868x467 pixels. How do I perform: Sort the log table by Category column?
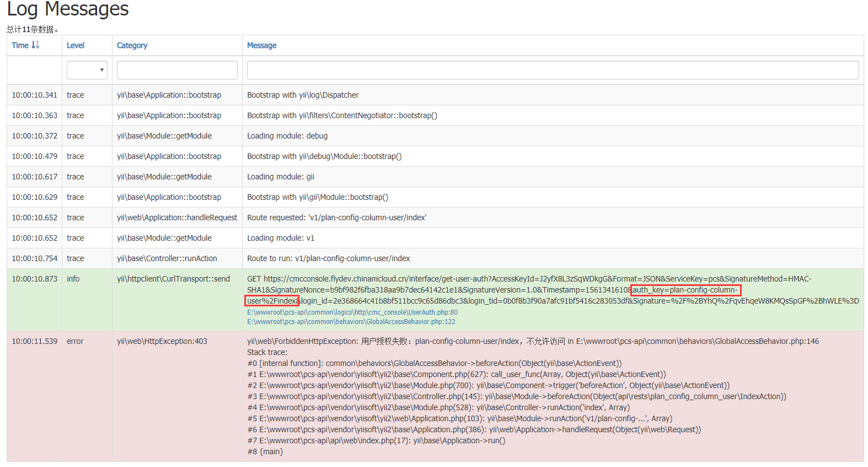132,46
